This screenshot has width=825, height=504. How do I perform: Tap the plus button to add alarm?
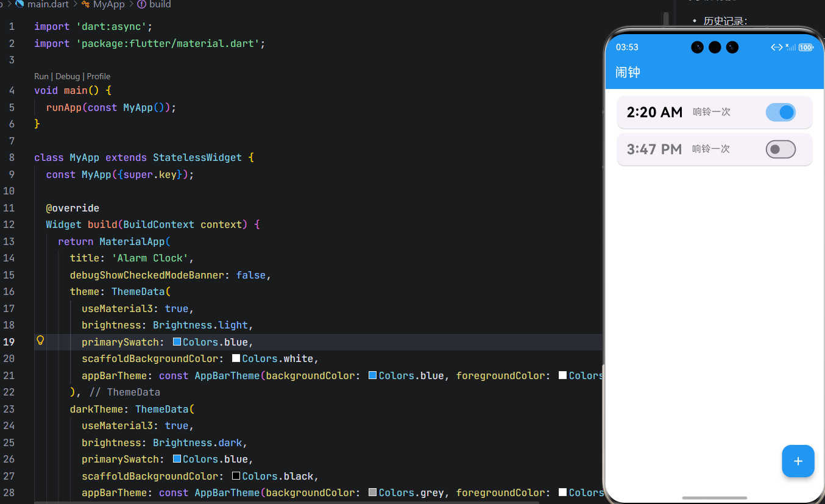pyautogui.click(x=798, y=461)
